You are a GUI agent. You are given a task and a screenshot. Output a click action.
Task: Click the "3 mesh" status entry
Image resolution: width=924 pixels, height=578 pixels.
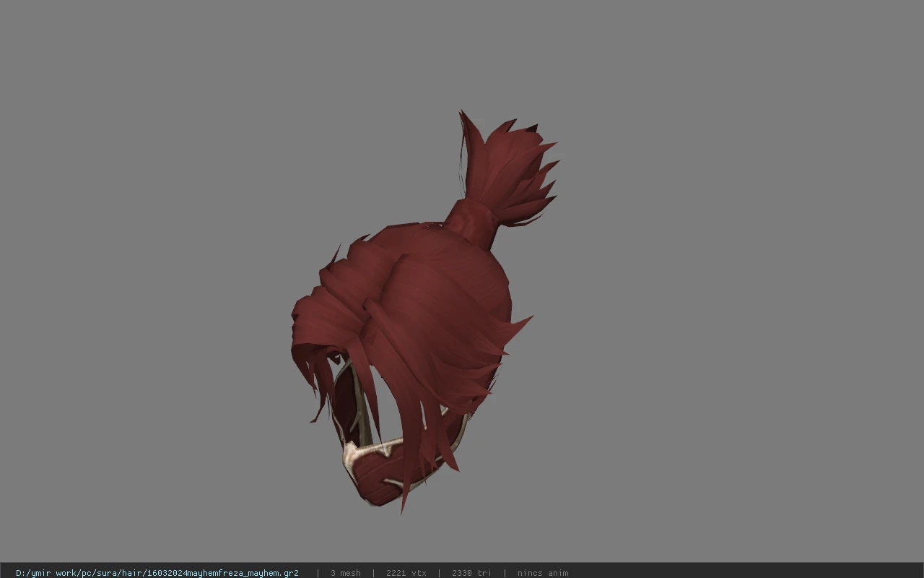(346, 573)
